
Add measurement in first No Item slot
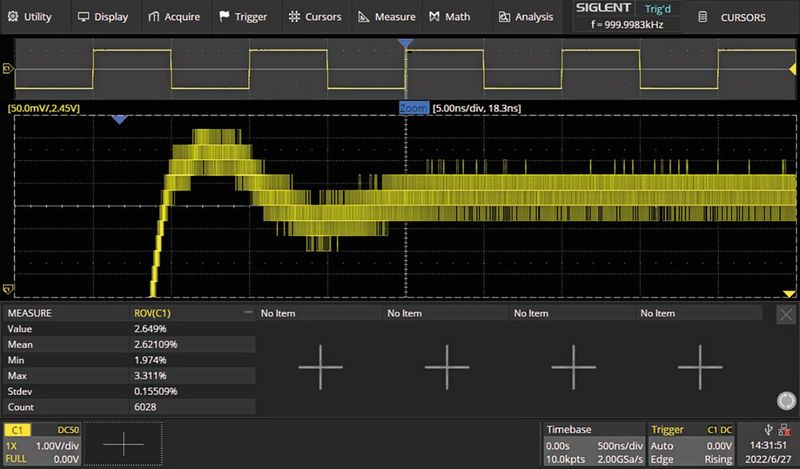tap(320, 367)
